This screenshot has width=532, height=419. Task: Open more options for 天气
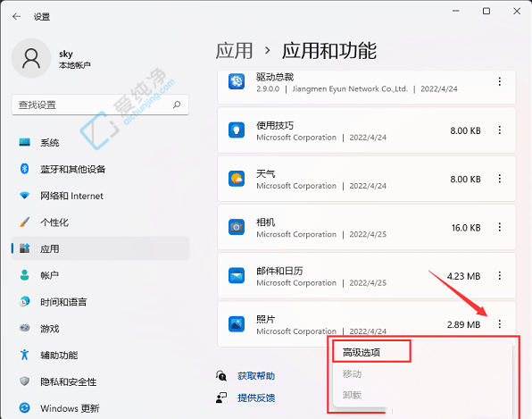point(500,179)
